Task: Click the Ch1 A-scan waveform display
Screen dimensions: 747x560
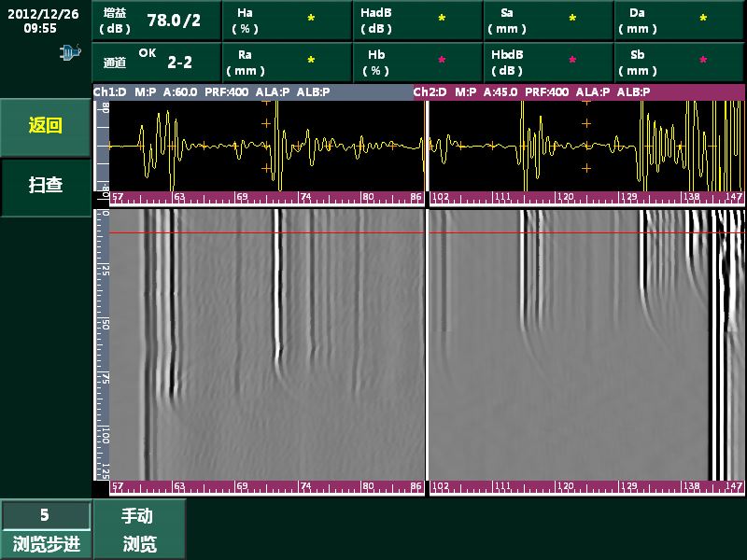Action: click(x=266, y=146)
